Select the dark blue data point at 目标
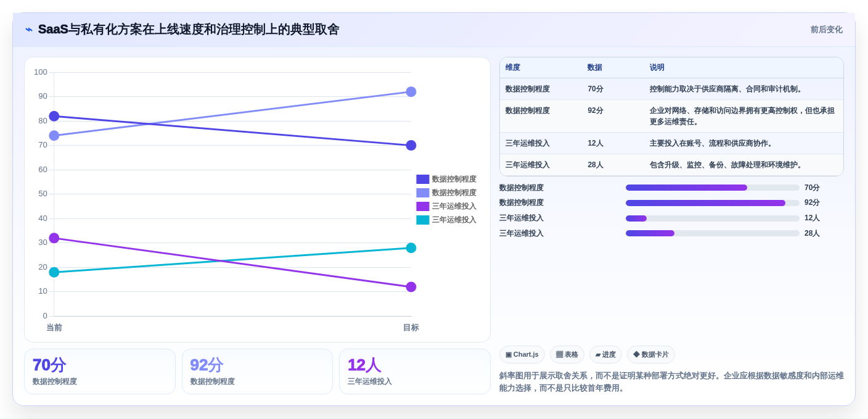Viewport: 868px width, 419px height. coord(411,146)
